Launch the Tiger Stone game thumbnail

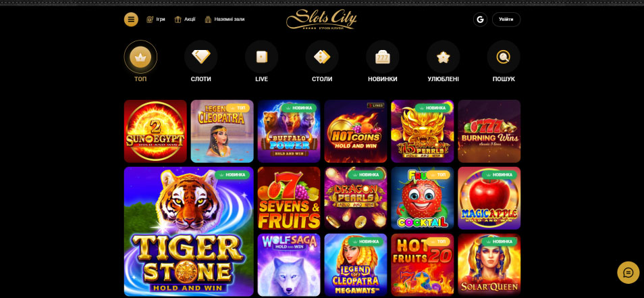click(189, 231)
